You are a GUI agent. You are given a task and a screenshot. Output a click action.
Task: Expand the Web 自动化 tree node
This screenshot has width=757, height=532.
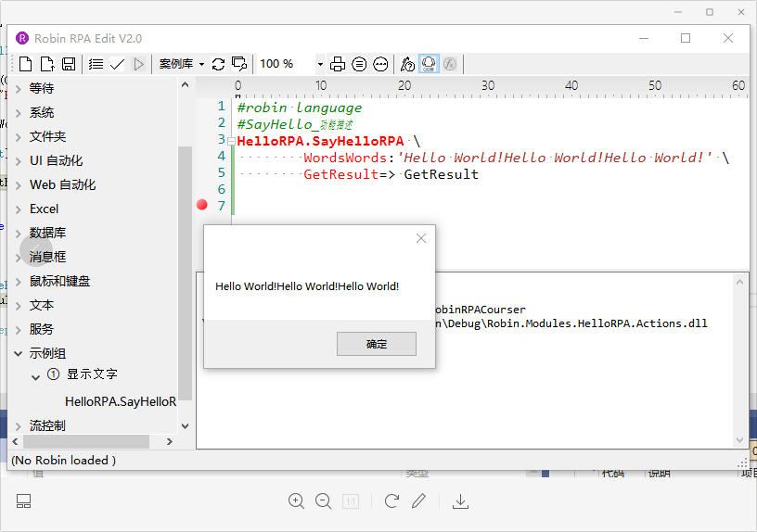[19, 185]
